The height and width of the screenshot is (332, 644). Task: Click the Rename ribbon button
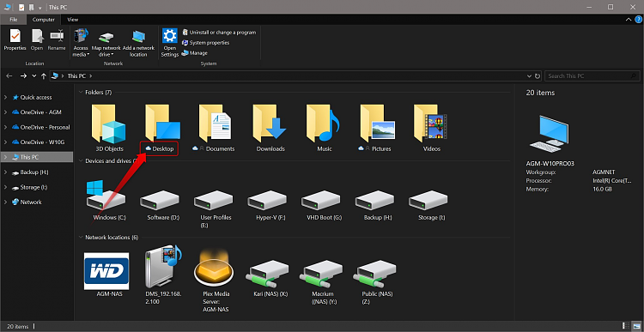tap(57, 39)
